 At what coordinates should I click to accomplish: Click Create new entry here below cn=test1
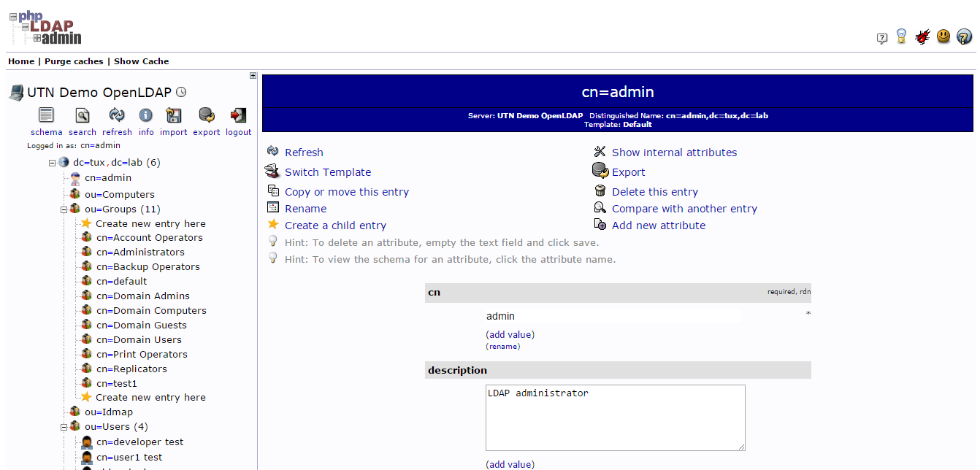150,397
